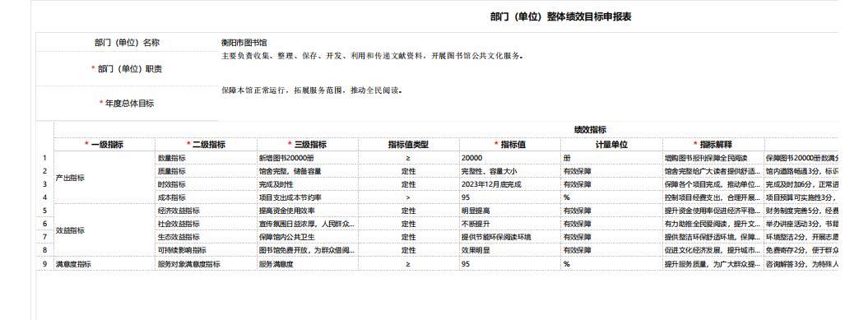Click the 新增图书20000册 cell
Screen dimensions: 868x320
pyautogui.click(x=307, y=158)
